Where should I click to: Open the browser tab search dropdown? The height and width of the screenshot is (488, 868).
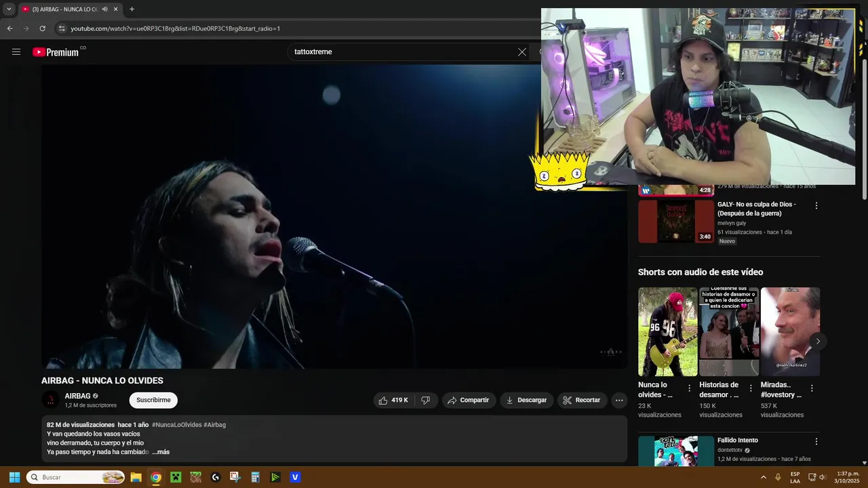(9, 9)
